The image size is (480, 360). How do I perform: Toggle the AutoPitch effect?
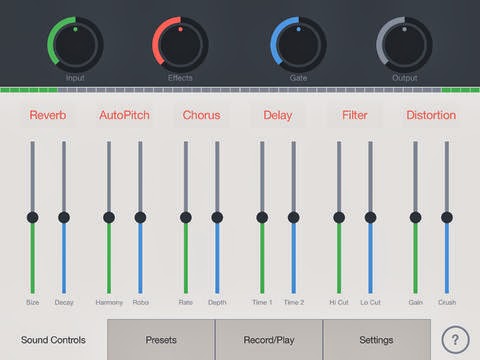[x=125, y=115]
